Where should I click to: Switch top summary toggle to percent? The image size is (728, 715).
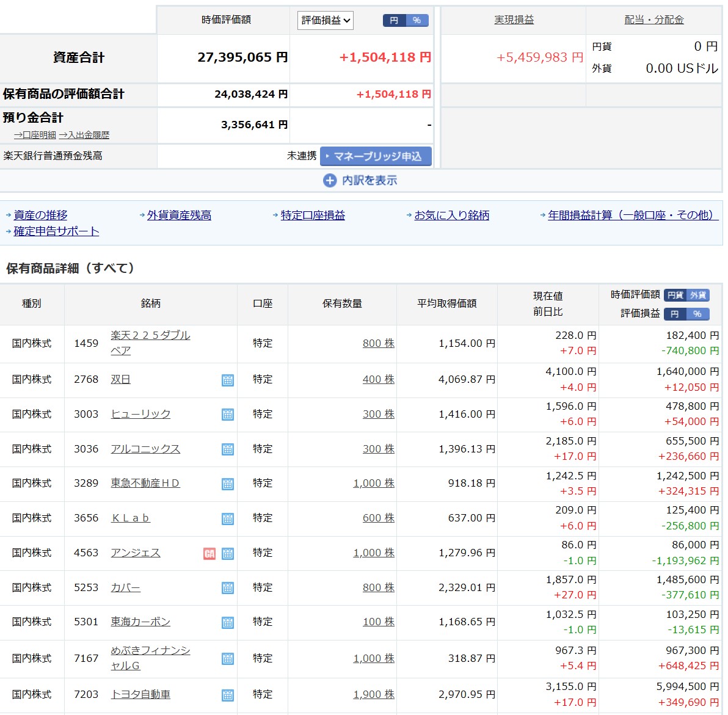pyautogui.click(x=417, y=21)
